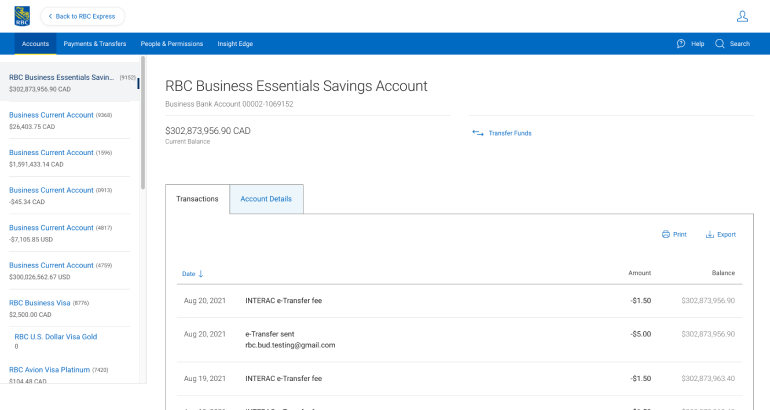
Task: Switch to the Account Details tab
Action: [x=266, y=199]
